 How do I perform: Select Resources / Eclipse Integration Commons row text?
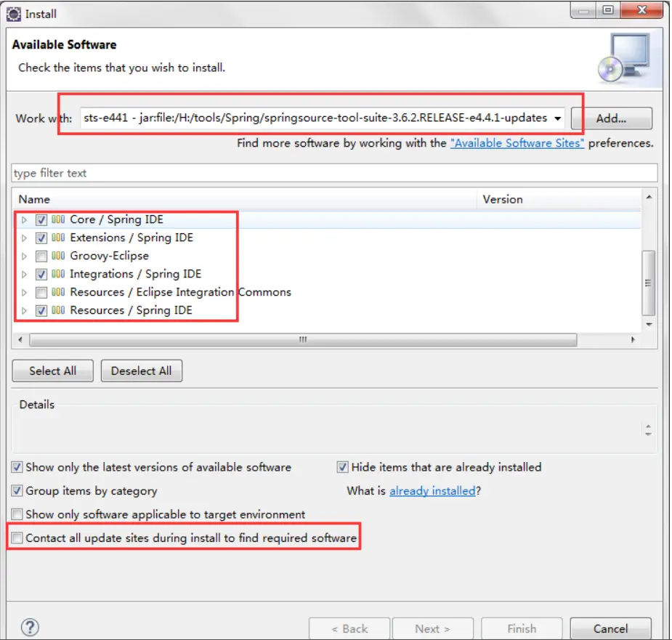180,292
